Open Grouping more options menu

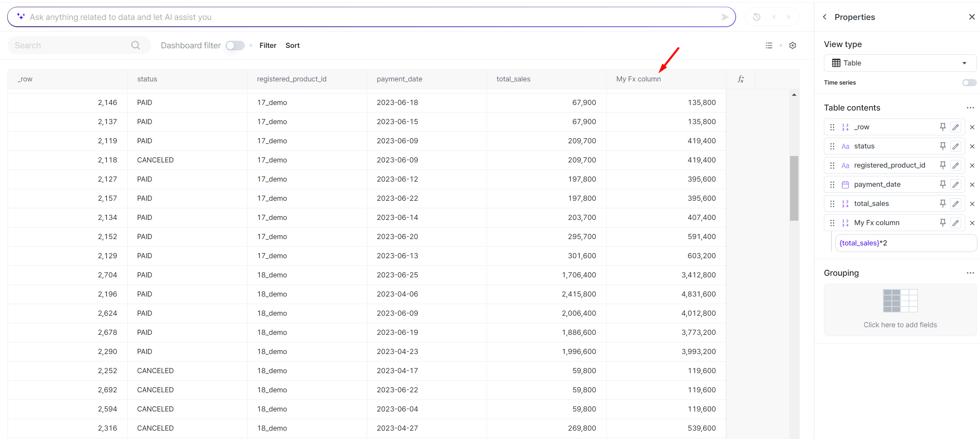pyautogui.click(x=970, y=273)
